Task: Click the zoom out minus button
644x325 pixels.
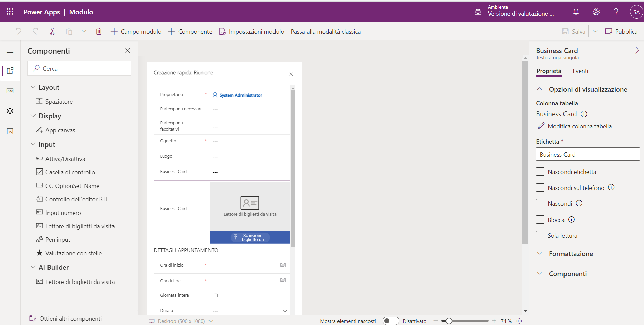Action: pos(436,321)
